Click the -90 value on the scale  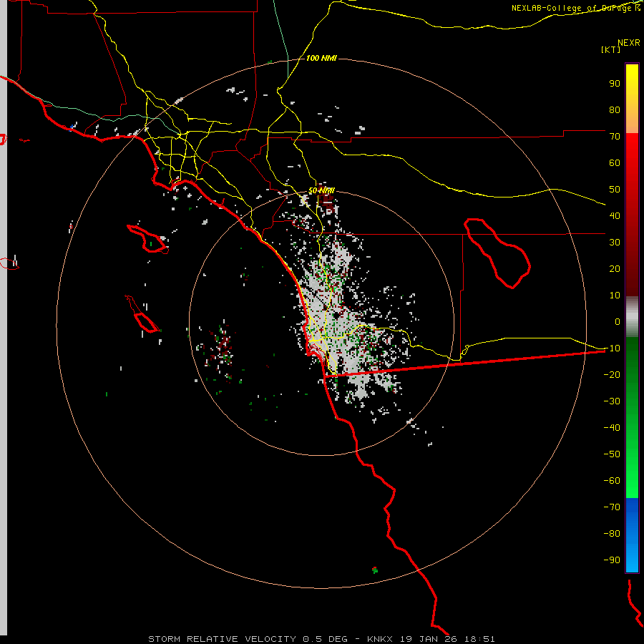click(x=612, y=560)
